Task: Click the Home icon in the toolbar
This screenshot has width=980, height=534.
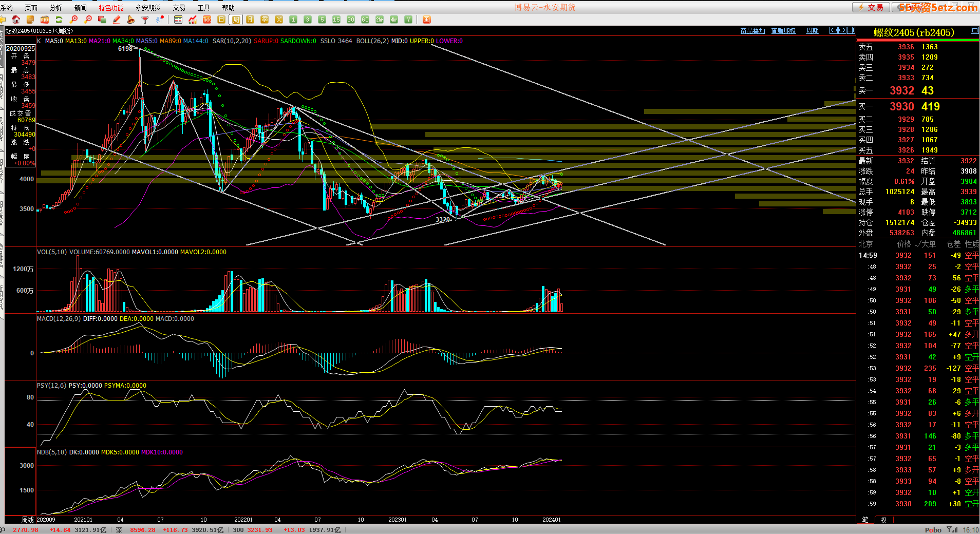Action: click(x=16, y=20)
